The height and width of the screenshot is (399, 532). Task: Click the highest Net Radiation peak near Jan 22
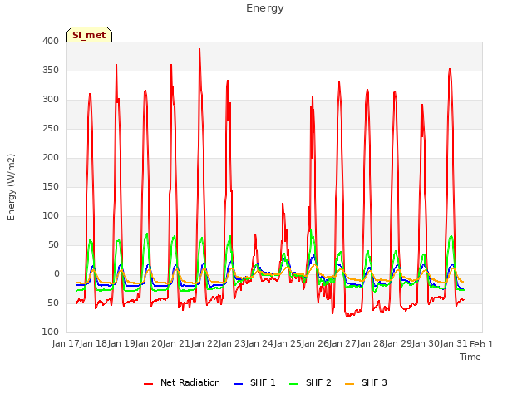(x=199, y=49)
